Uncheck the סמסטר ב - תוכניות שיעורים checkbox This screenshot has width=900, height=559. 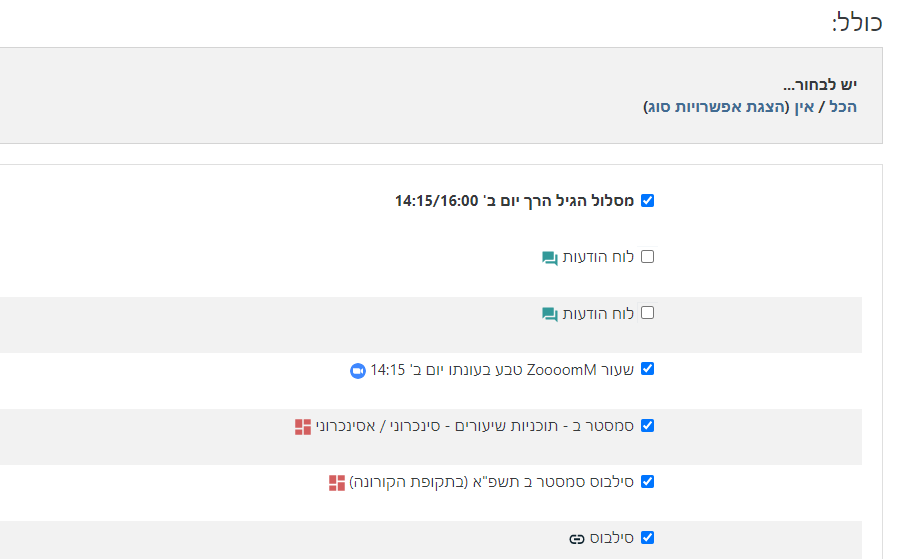click(x=647, y=426)
